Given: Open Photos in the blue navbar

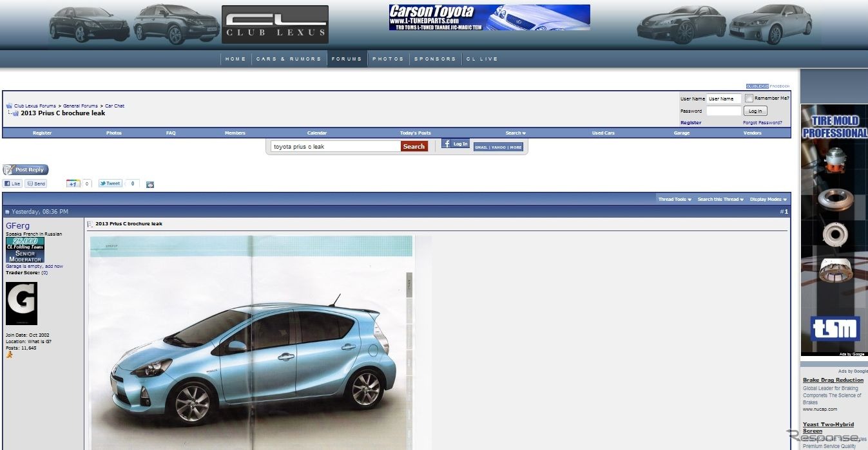Looking at the screenshot, I should tap(114, 133).
